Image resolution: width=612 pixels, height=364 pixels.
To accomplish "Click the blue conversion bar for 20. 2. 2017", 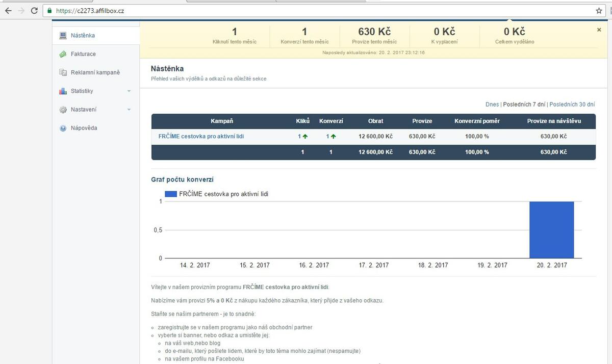I will click(551, 230).
